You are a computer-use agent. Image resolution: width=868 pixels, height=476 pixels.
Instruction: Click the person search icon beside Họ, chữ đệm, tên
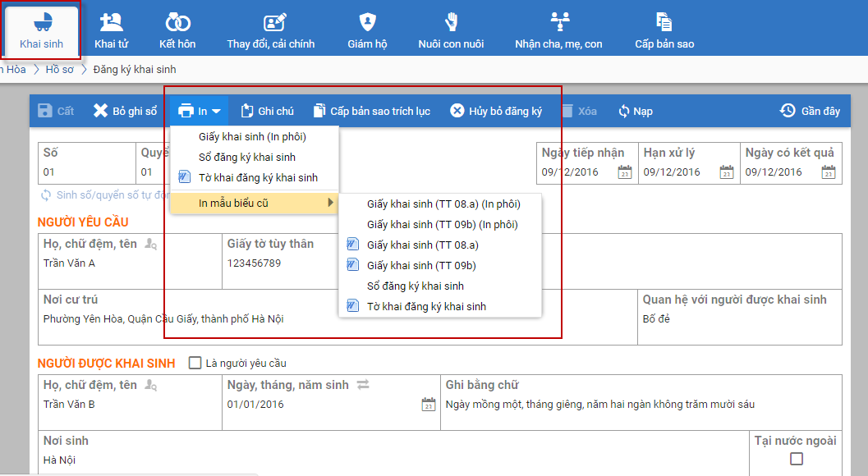pos(150,244)
